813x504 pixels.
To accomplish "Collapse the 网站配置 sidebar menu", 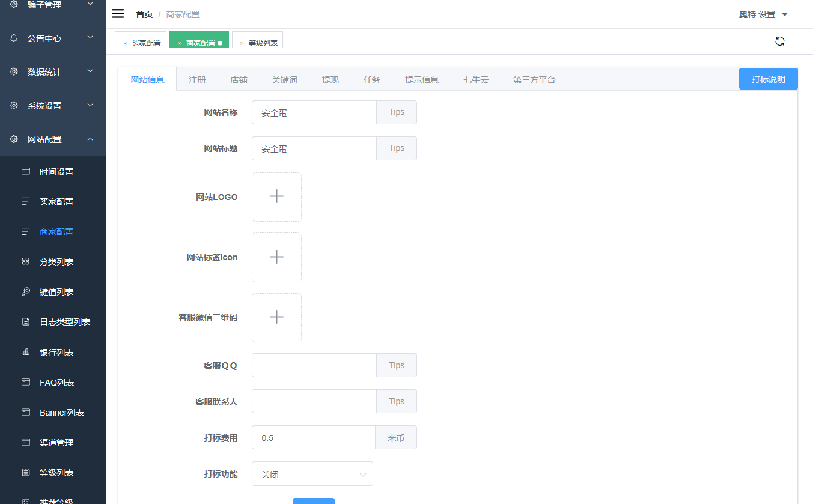I will (x=53, y=139).
